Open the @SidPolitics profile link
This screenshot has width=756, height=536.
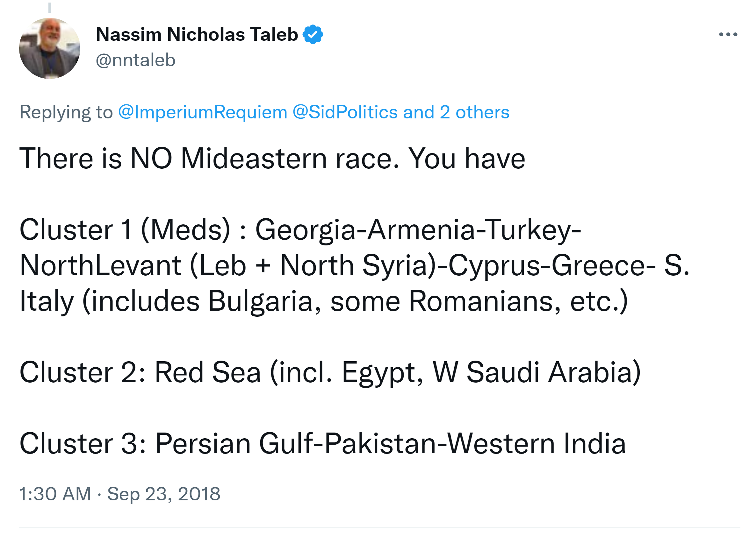pyautogui.click(x=345, y=112)
